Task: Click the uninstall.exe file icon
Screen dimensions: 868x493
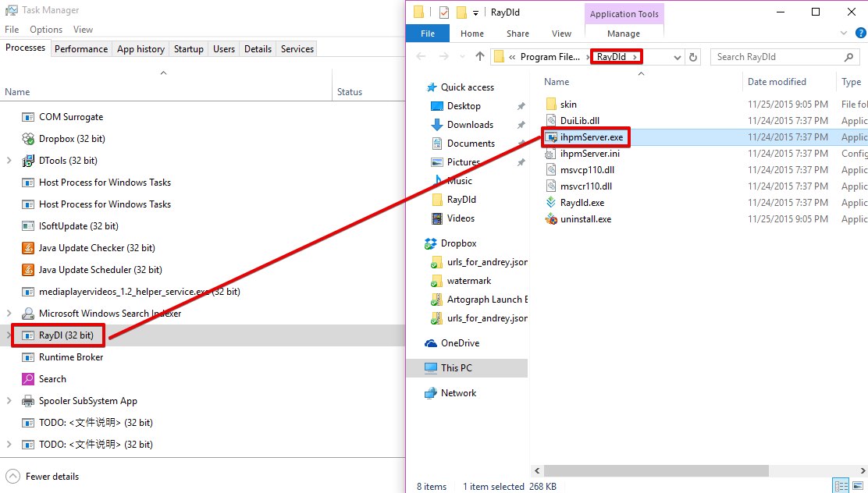Action: (x=551, y=219)
